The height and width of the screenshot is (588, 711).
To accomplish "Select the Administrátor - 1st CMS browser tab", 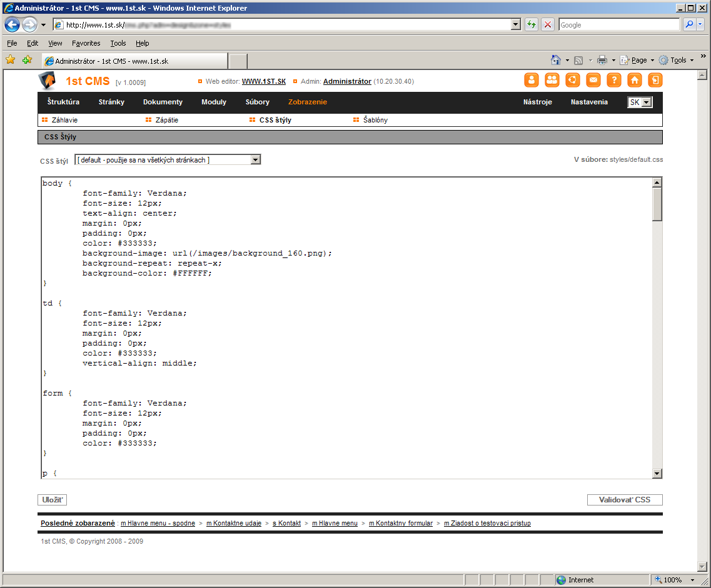I will [134, 61].
